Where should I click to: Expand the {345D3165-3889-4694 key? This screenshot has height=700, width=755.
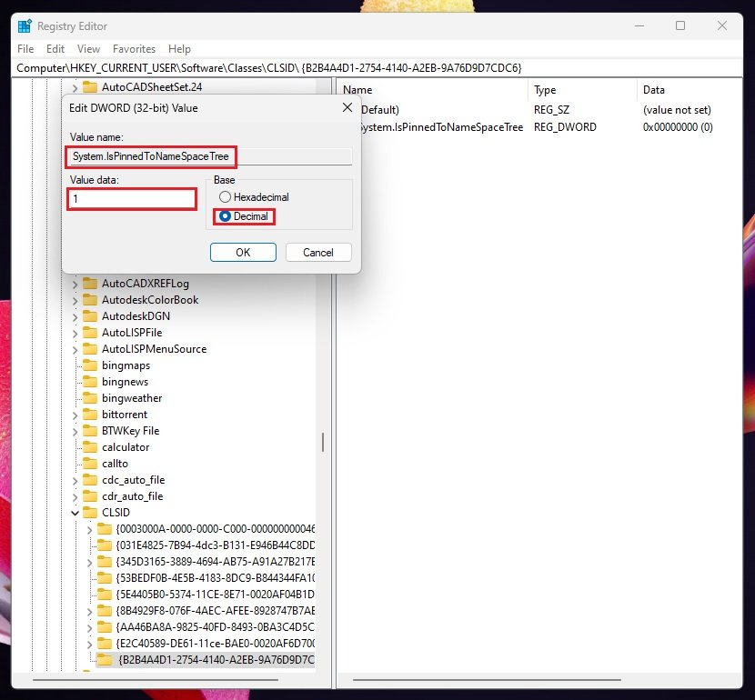[x=89, y=562]
